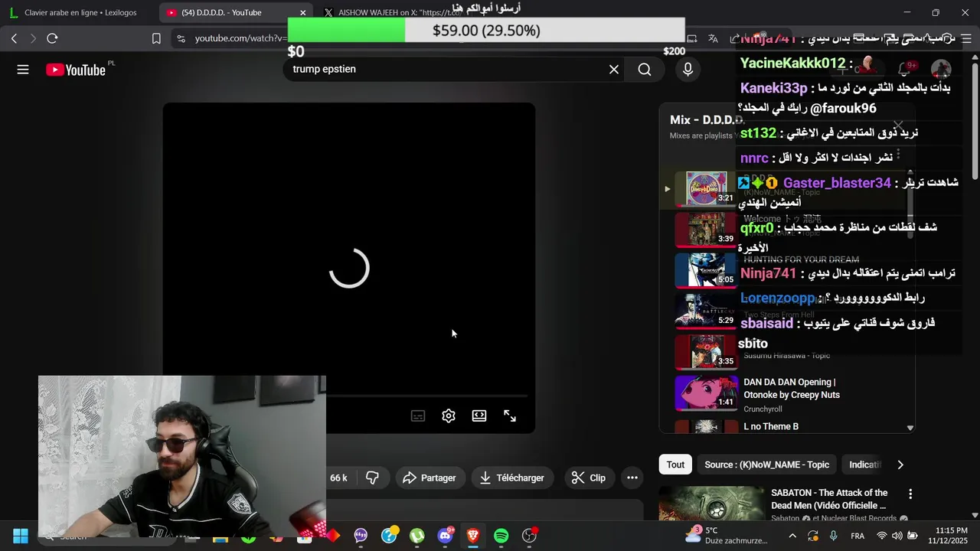
Task: Open DAN DA DAN Opening Otonoke video
Action: click(x=792, y=388)
